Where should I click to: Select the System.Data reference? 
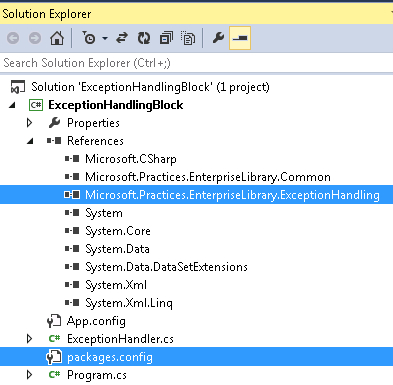pyautogui.click(x=117, y=249)
